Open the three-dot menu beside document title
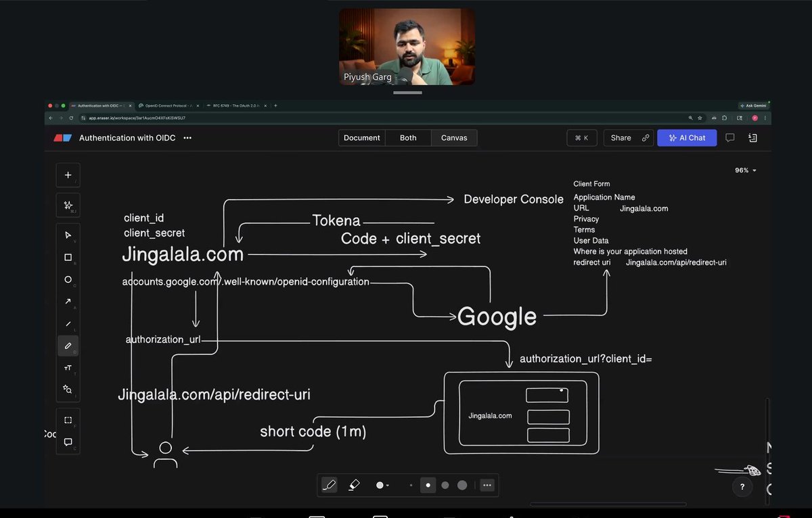 click(187, 138)
